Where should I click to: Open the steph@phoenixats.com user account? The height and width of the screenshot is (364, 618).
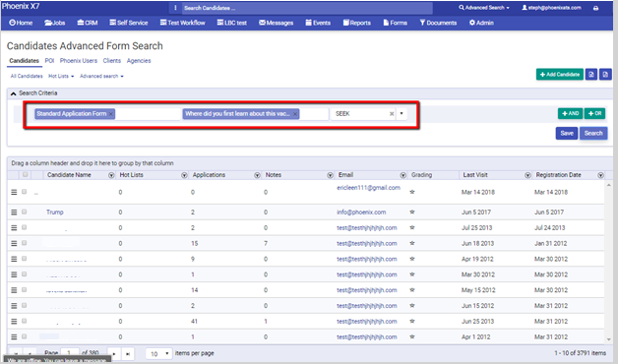[551, 8]
